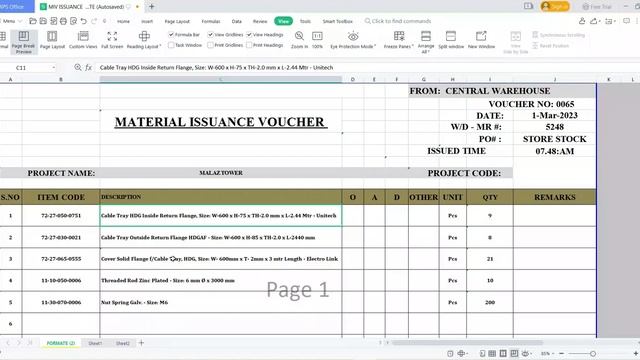This screenshot has height=360, width=640.
Task: Click the Undo arrow
Action: click(x=84, y=21)
